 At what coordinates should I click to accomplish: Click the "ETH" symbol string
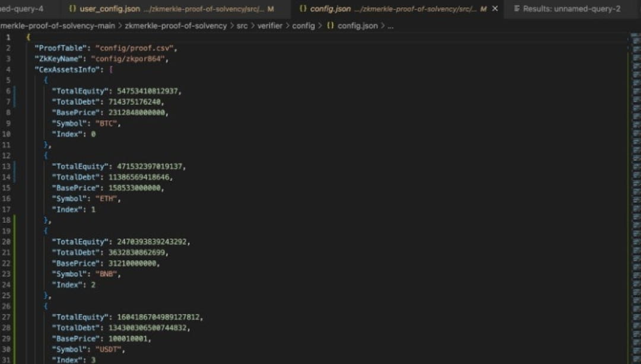pyautogui.click(x=106, y=199)
